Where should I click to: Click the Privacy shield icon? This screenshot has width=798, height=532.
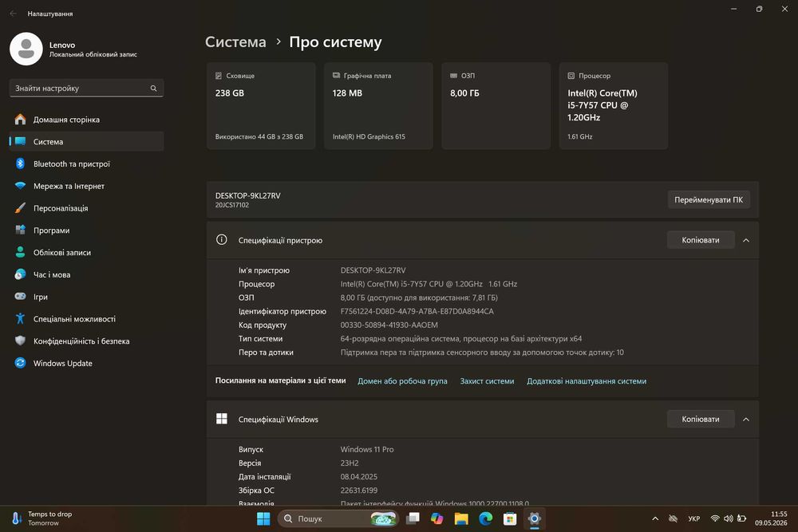21,341
